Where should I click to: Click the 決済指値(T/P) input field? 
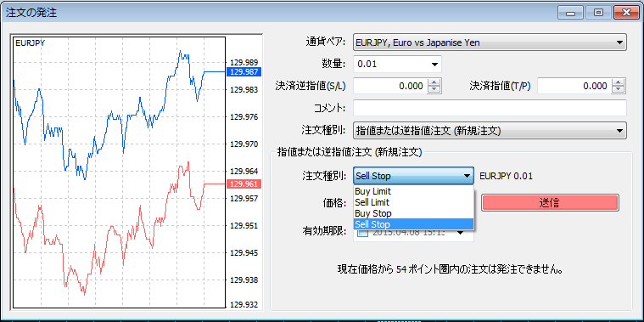(x=574, y=86)
